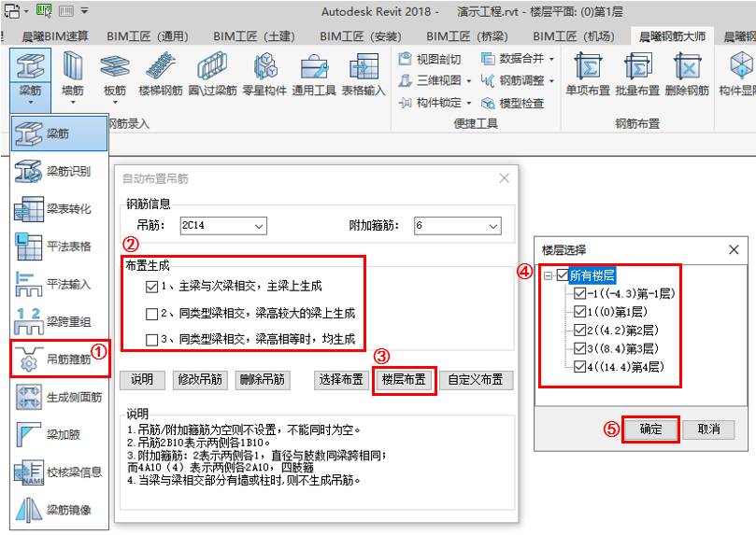Image resolution: width=756 pixels, height=535 pixels.
Task: Click the 单项布置 single layout icon
Action: [x=588, y=72]
